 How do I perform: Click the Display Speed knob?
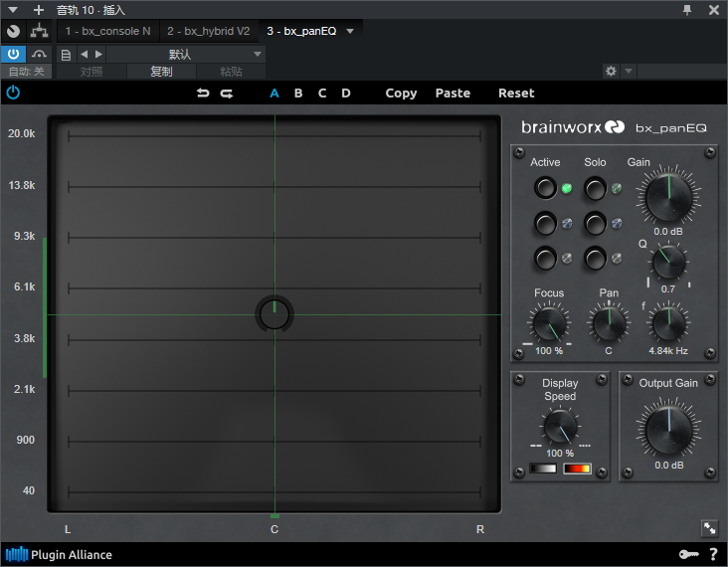click(x=560, y=427)
